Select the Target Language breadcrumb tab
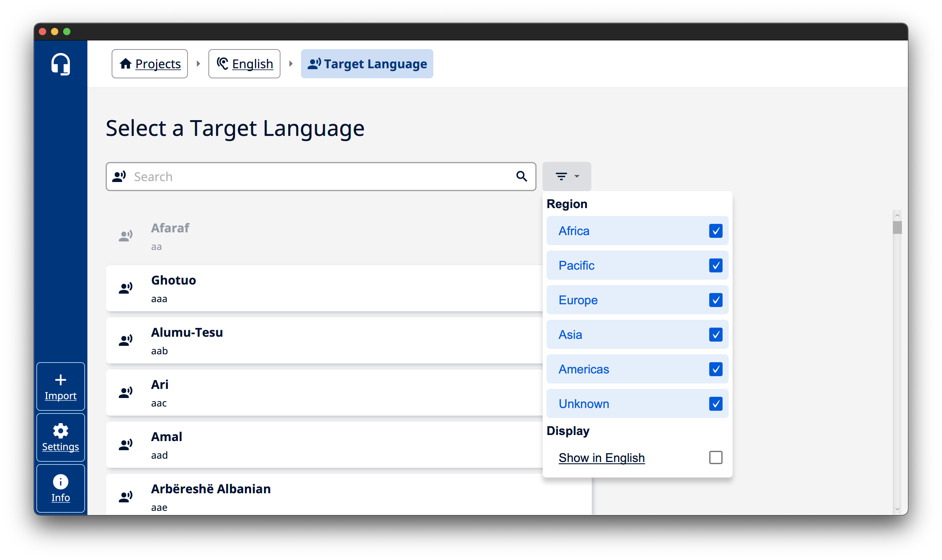The width and height of the screenshot is (942, 560). pos(367,64)
